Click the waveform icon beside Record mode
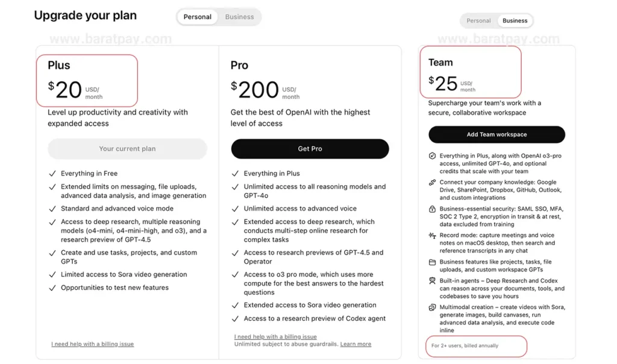The width and height of the screenshot is (617, 364). (x=432, y=236)
